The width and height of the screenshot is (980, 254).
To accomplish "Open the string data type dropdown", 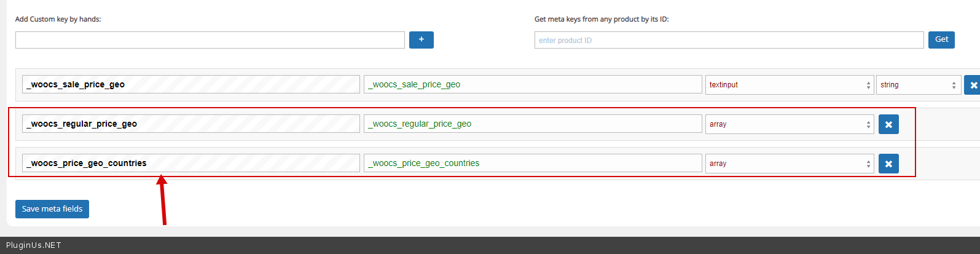I will click(918, 85).
